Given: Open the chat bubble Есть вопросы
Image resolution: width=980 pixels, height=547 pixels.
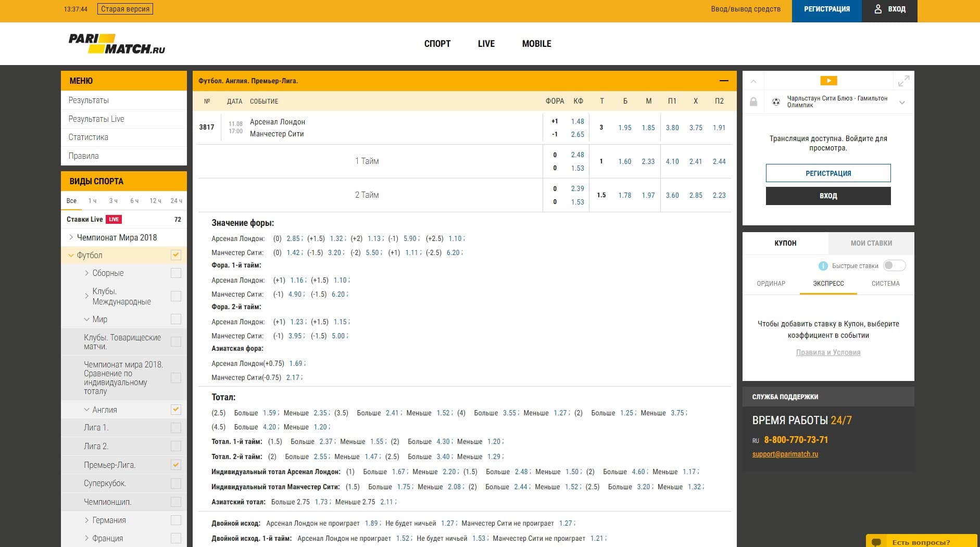Looking at the screenshot, I should (x=921, y=541).
